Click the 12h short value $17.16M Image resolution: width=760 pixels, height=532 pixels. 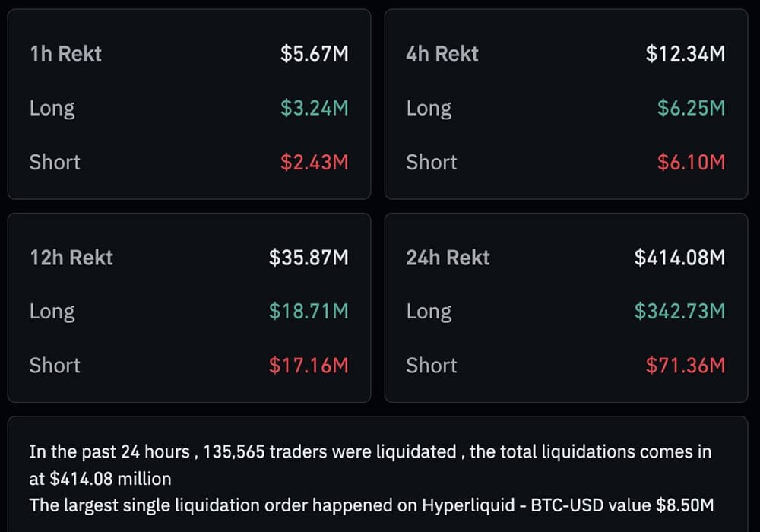tap(309, 366)
